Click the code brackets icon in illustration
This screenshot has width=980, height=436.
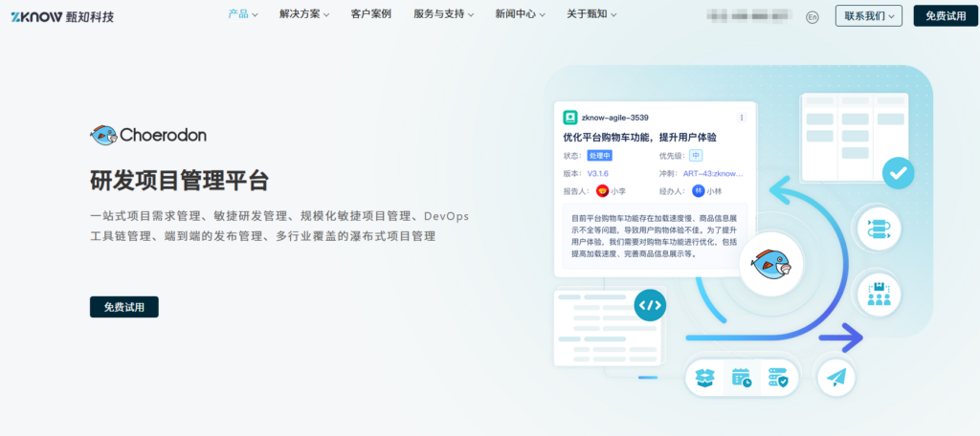point(650,305)
